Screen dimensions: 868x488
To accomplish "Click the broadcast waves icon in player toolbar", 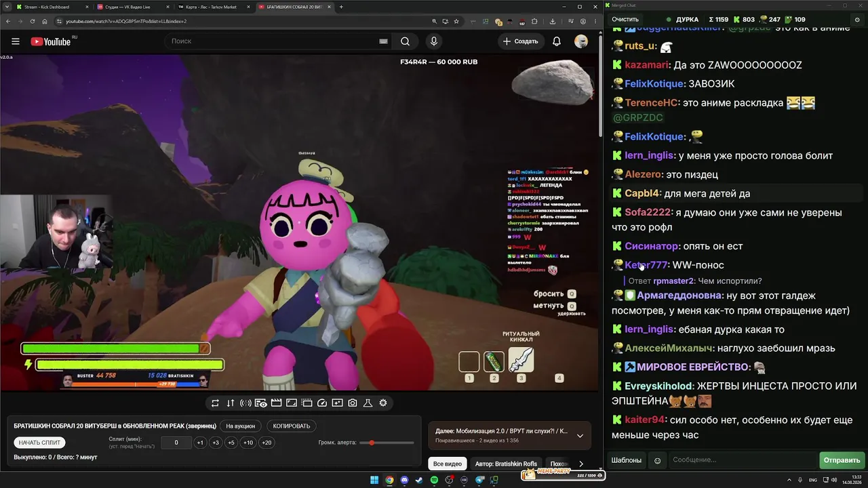I will point(245,403).
